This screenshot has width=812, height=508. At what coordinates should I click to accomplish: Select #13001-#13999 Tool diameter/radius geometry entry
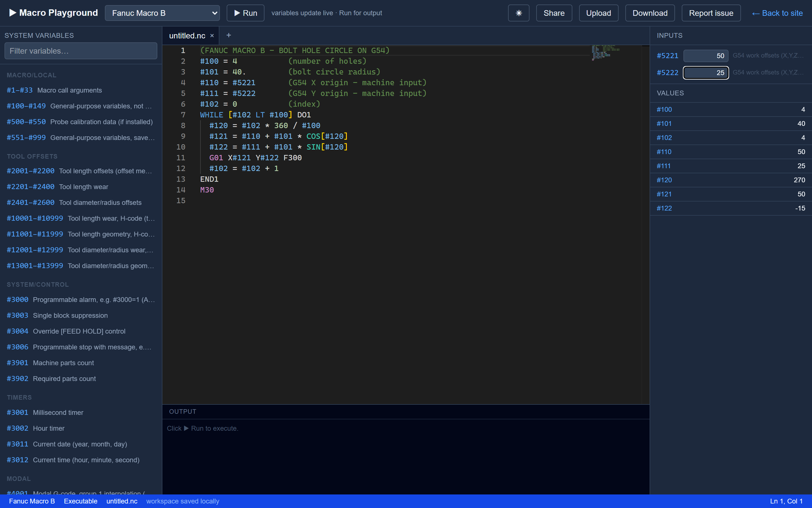pyautogui.click(x=81, y=266)
